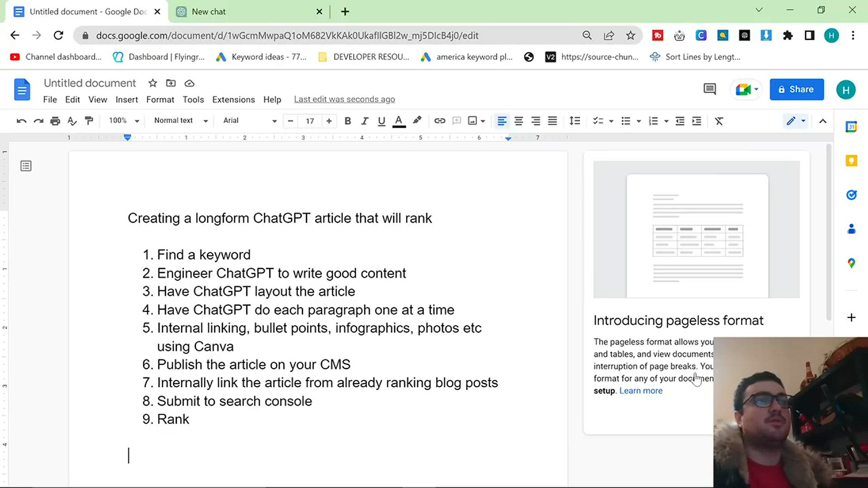Click the Undo icon in toolbar
The width and height of the screenshot is (868, 488).
pyautogui.click(x=21, y=121)
